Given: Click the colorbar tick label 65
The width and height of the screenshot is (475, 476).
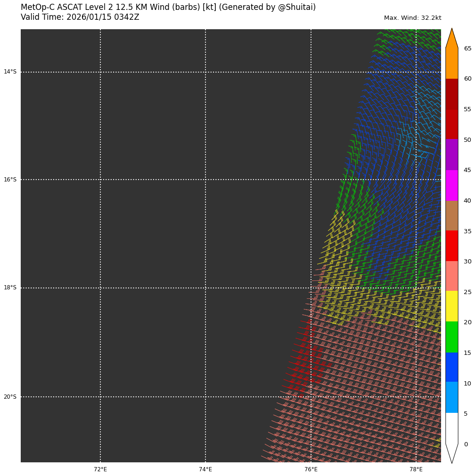Looking at the screenshot, I should [x=467, y=49].
